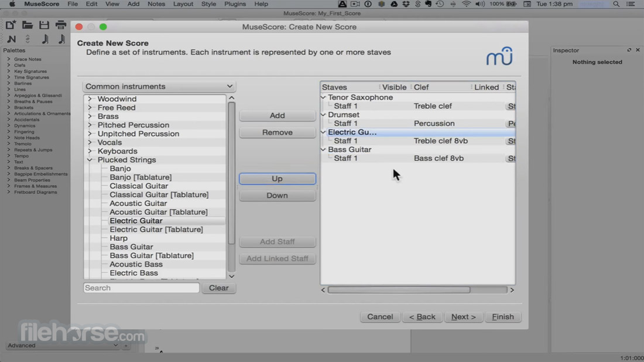
Task: Click the Percussion clef cell for Drumset
Action: tap(434, 123)
